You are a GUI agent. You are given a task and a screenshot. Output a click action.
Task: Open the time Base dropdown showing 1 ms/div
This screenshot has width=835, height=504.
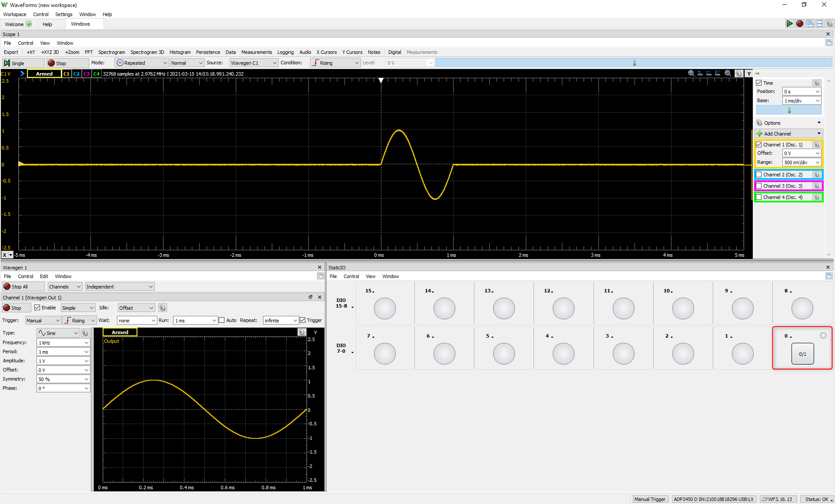[x=802, y=101]
